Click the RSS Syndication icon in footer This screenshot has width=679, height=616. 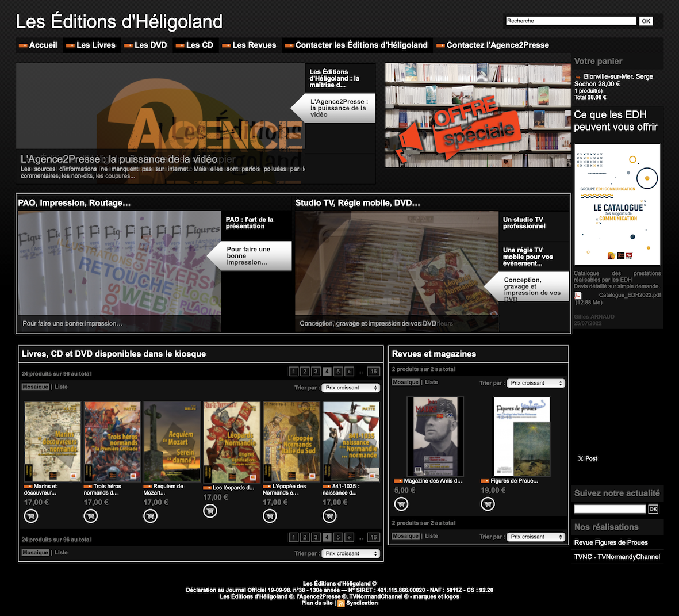click(x=341, y=603)
